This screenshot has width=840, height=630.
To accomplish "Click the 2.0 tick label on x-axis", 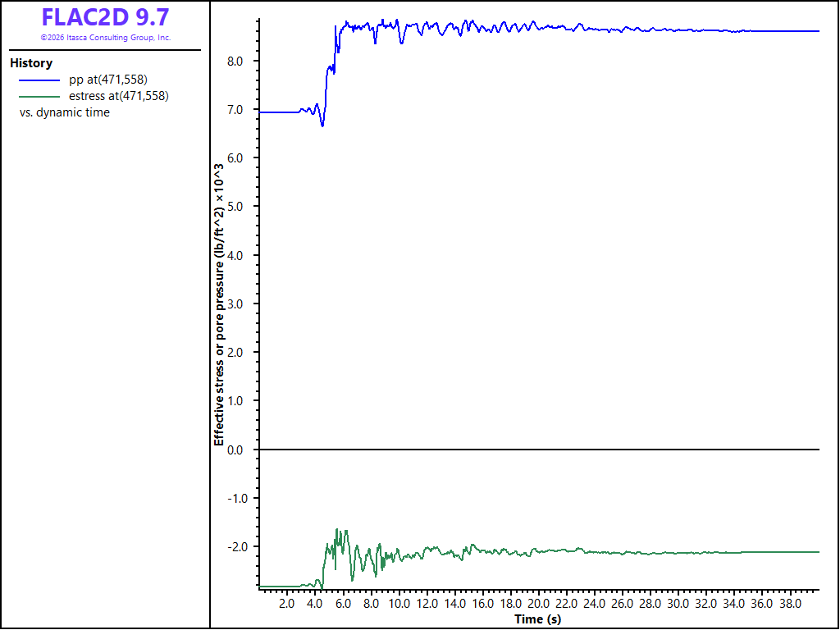I will [286, 604].
